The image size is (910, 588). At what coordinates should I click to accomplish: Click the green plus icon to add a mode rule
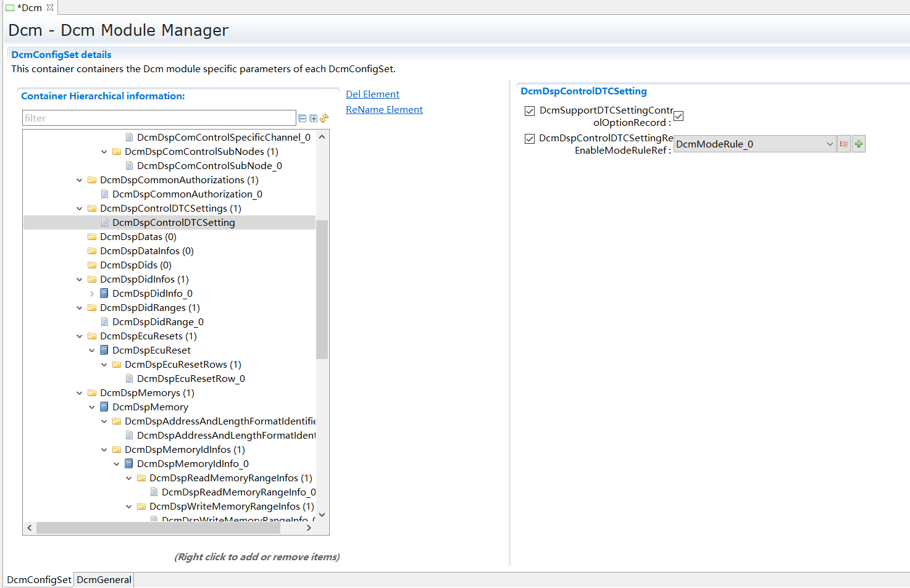point(858,143)
